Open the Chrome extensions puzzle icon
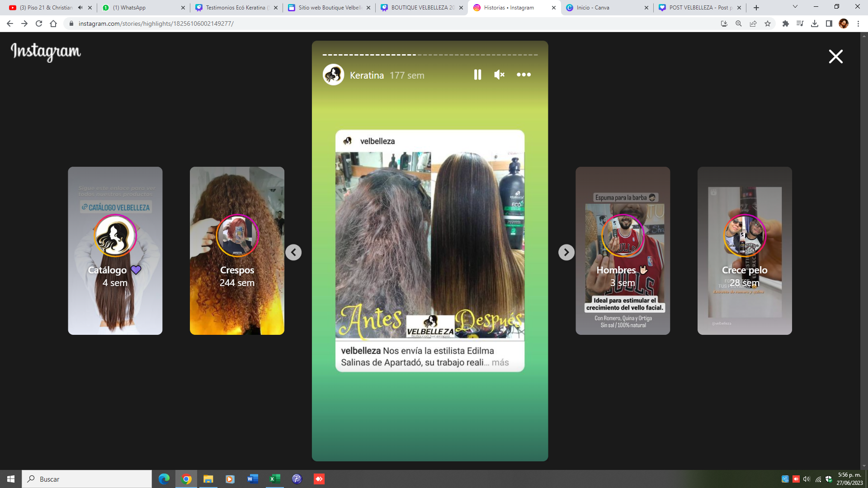 pos(786,23)
